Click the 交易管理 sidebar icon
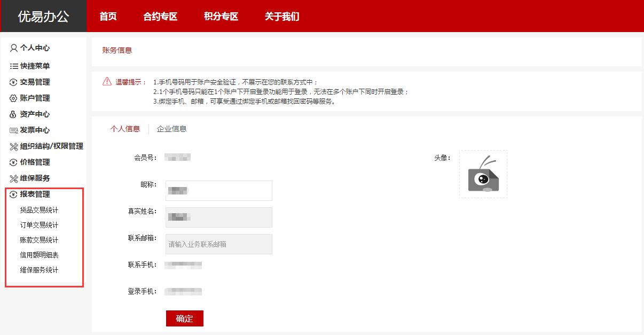 [x=14, y=82]
